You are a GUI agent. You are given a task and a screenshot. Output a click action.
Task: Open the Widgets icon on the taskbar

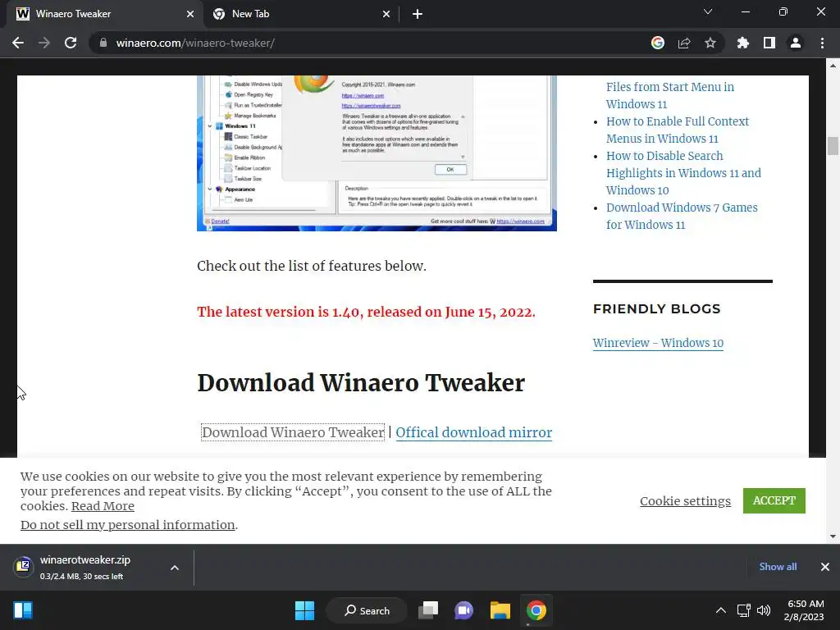click(x=23, y=610)
